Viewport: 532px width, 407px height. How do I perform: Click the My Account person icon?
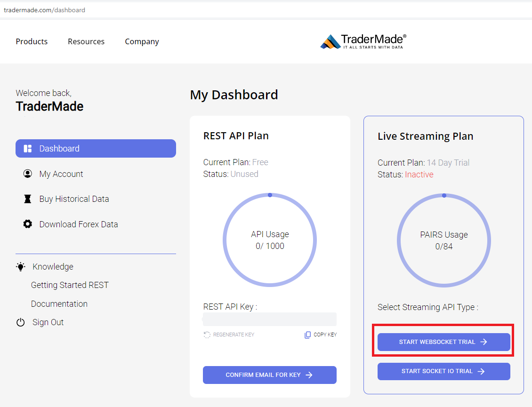coord(27,174)
